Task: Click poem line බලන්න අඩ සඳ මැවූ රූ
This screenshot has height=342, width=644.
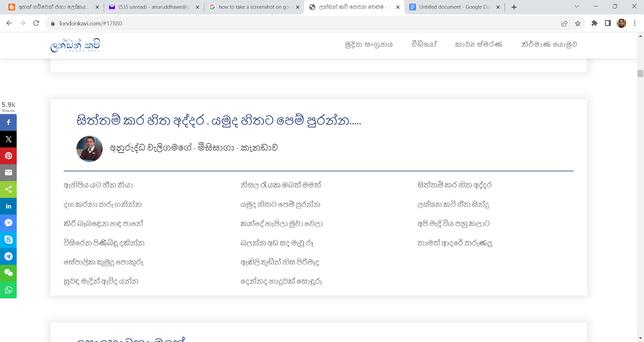Action: 277,243
